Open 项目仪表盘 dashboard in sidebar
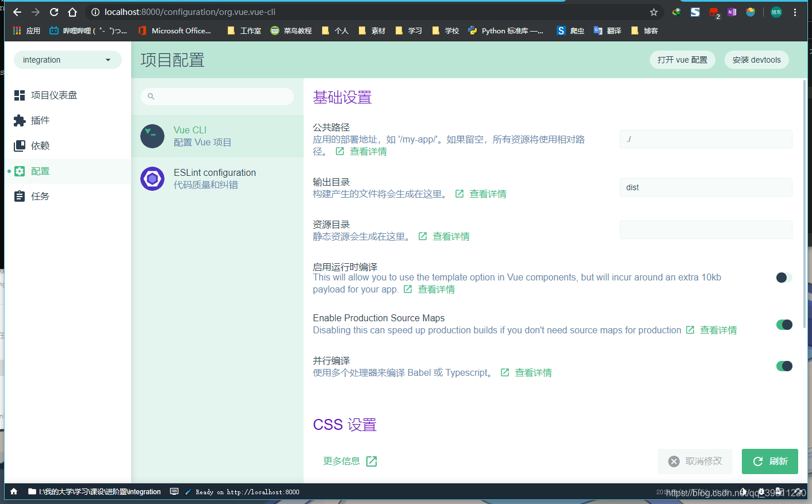 tap(68, 95)
